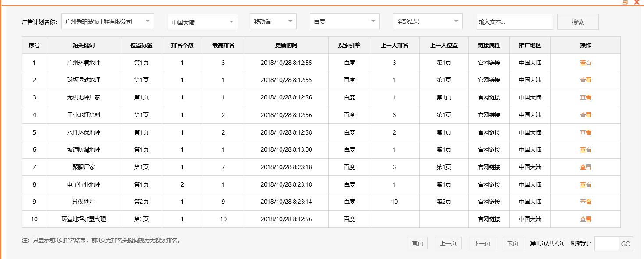
Task: Open the 全部结果 results filter dropdown
Action: (427, 21)
